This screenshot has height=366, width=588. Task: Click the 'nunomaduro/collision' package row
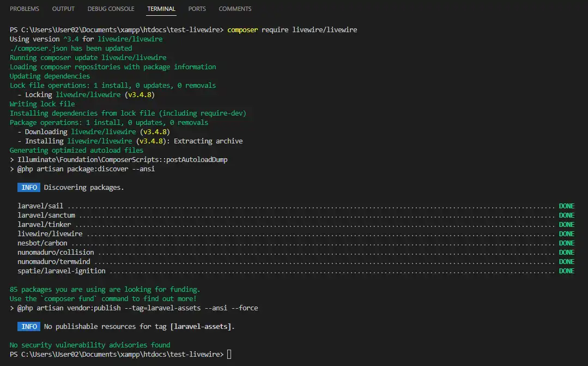(x=296, y=252)
